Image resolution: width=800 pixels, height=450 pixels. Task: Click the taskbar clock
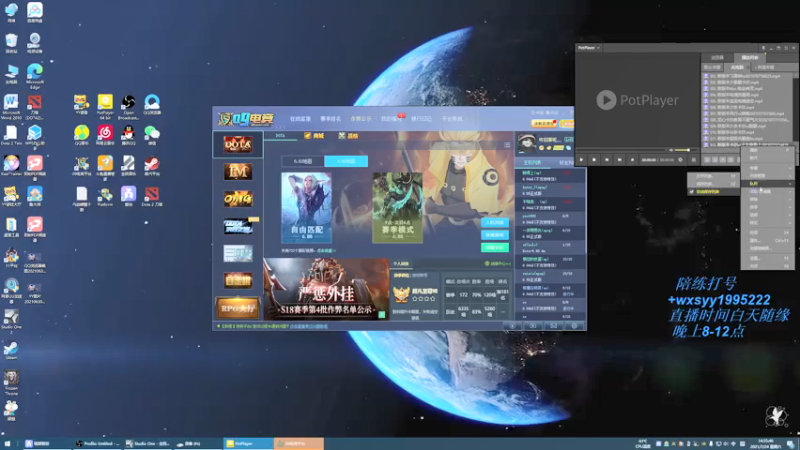click(x=765, y=443)
